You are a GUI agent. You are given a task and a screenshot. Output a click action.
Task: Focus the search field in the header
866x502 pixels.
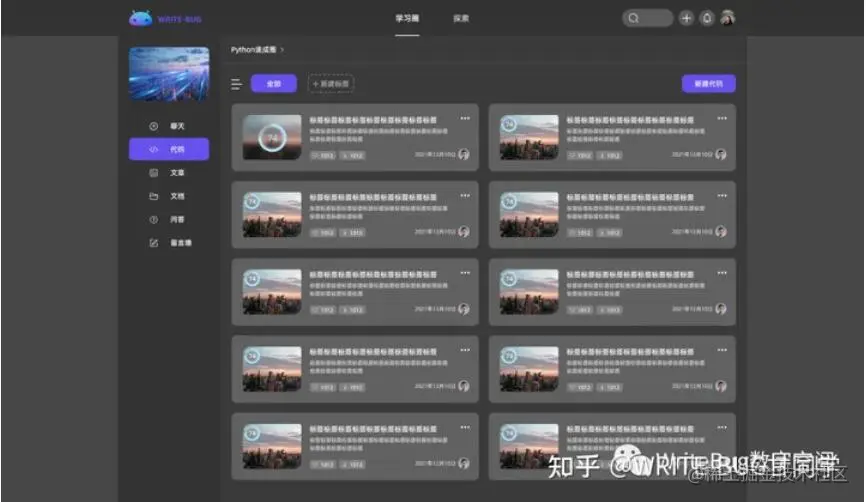(647, 18)
